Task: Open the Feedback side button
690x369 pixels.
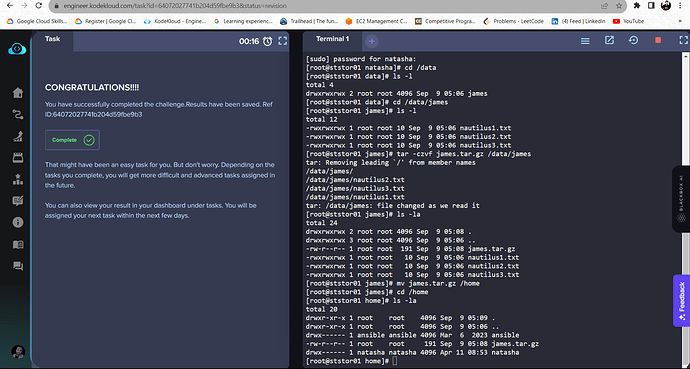Action: point(682,301)
